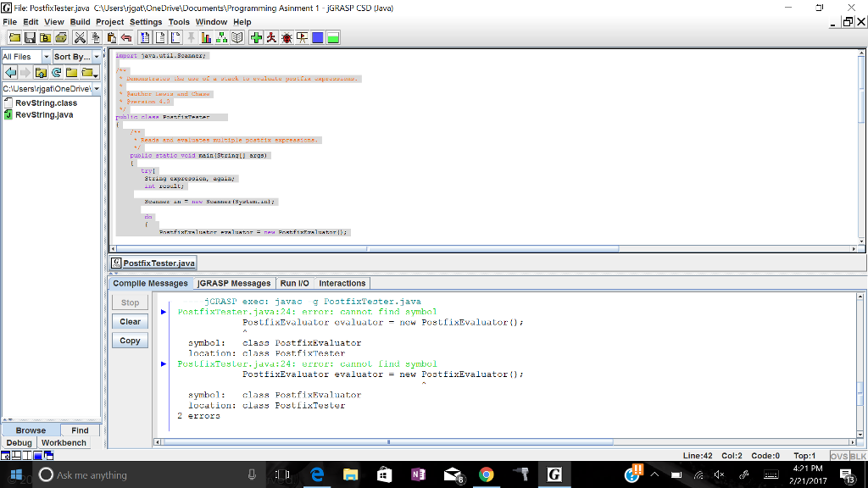This screenshot has height=488, width=868.
Task: Jump to first error via blue arrow marker
Action: click(x=164, y=312)
